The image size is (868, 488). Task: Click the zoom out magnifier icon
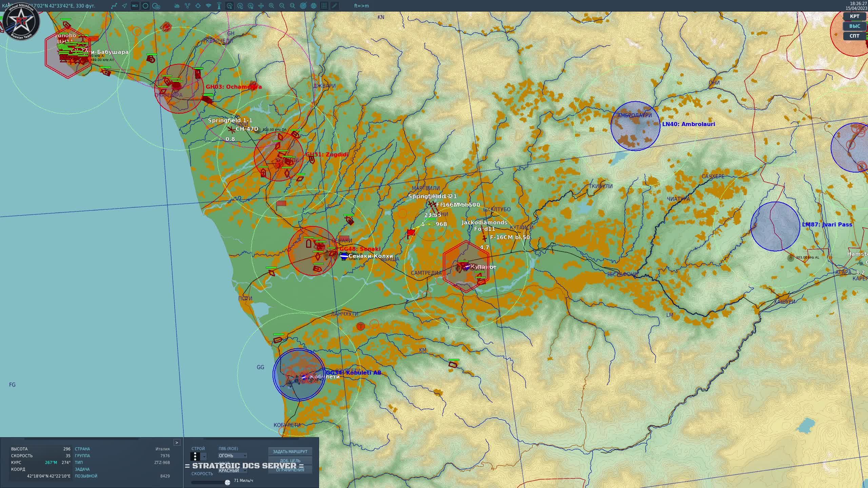(x=282, y=6)
